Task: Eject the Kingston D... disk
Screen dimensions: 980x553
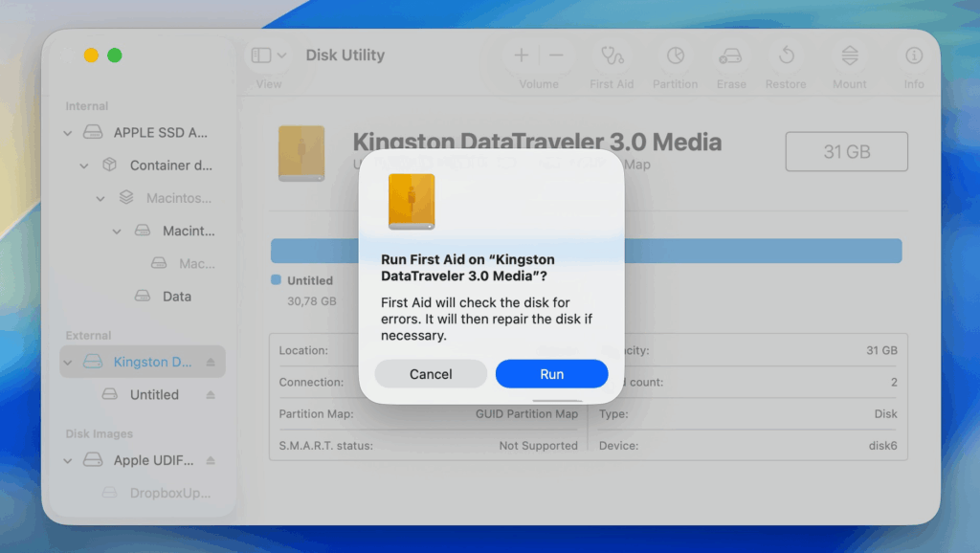Action: (x=211, y=362)
